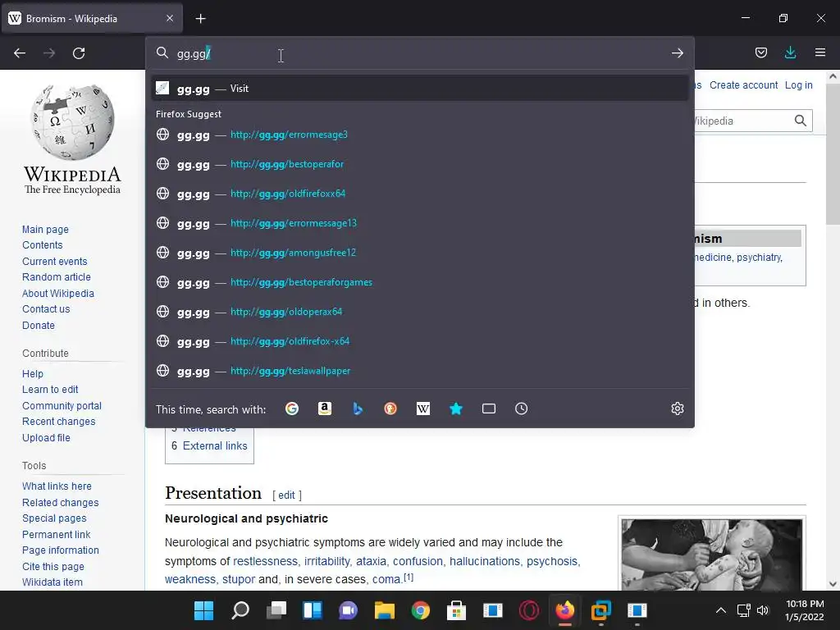Open a new tab with plus button
The height and width of the screenshot is (630, 840).
pos(200,19)
